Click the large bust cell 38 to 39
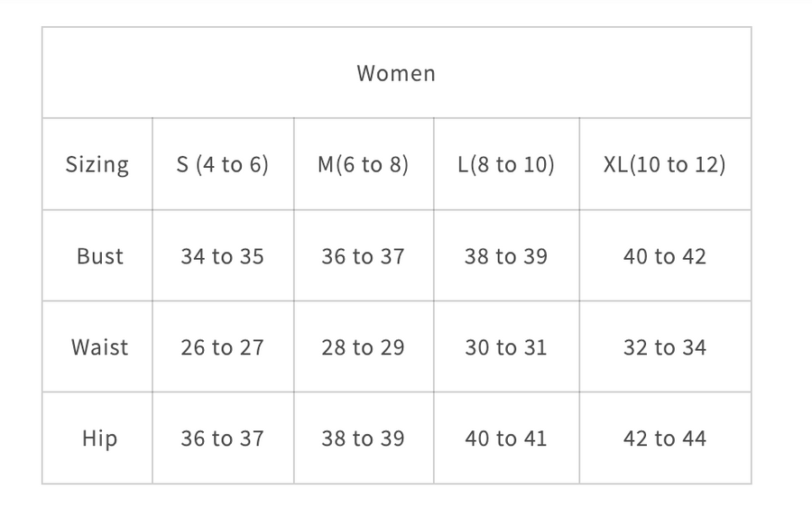 click(506, 256)
